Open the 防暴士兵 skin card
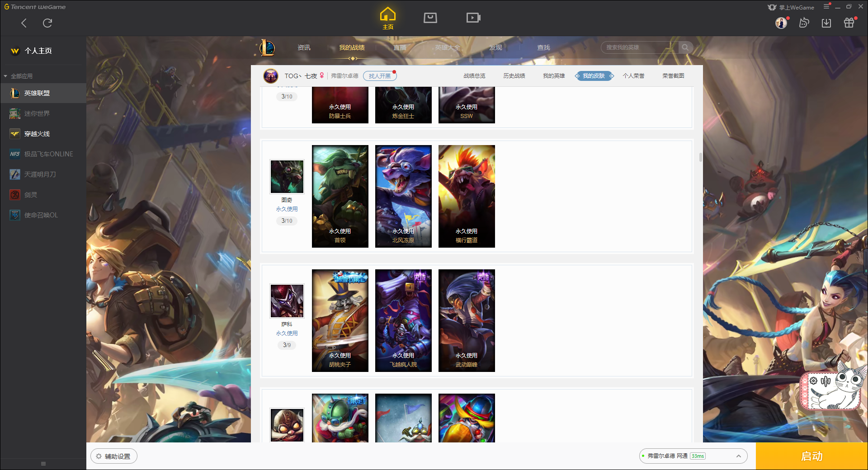This screenshot has height=470, width=868. (x=340, y=105)
